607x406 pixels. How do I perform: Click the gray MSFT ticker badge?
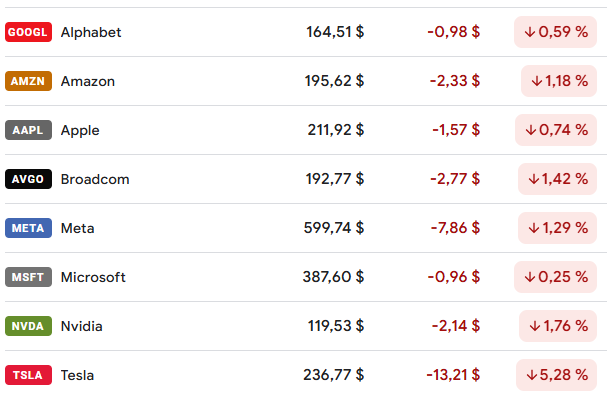pyautogui.click(x=28, y=277)
